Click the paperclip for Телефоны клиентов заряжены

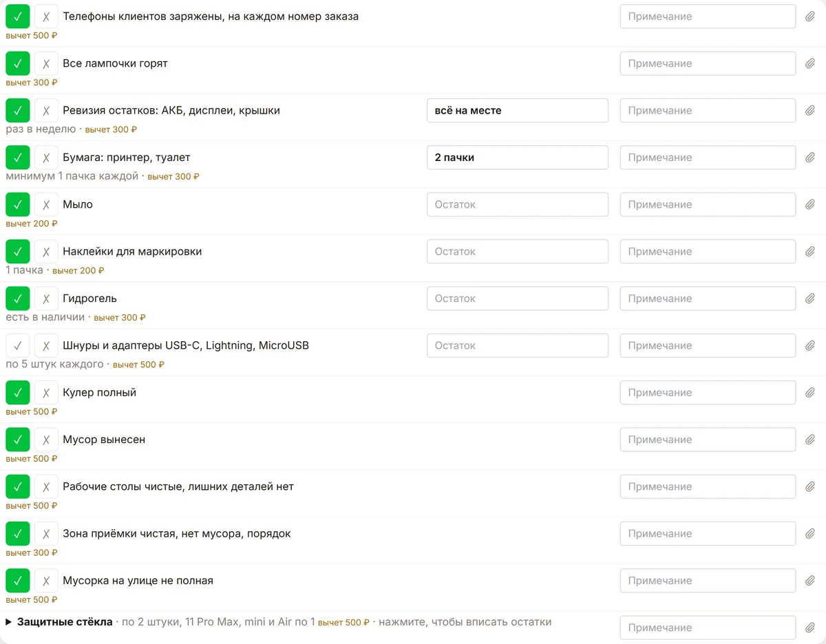coord(810,17)
